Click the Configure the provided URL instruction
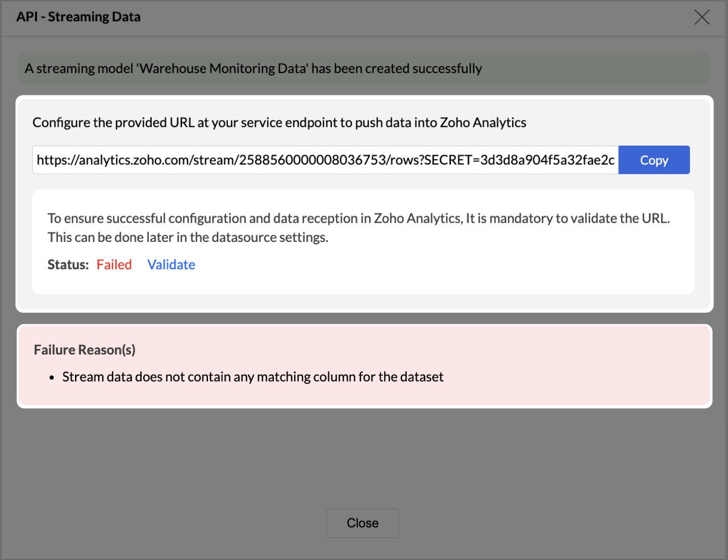728x560 pixels. point(279,123)
